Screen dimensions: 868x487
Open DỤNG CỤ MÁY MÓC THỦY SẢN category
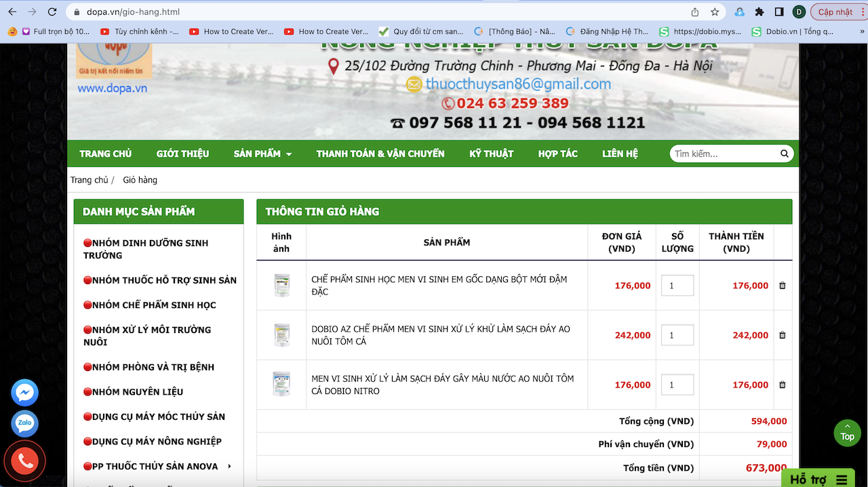(154, 416)
